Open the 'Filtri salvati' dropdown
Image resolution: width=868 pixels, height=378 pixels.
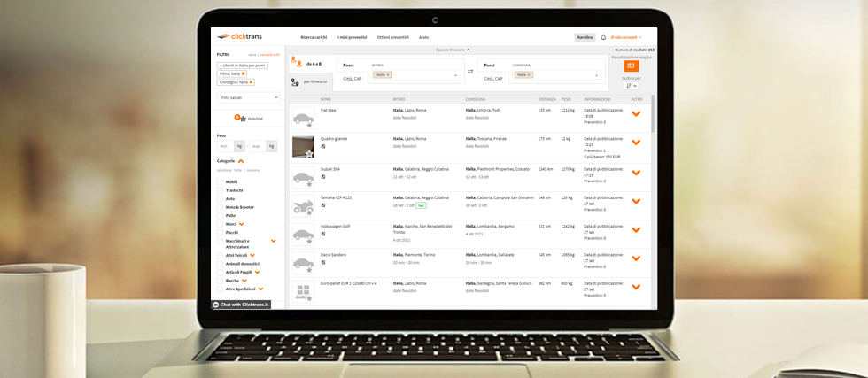click(248, 97)
